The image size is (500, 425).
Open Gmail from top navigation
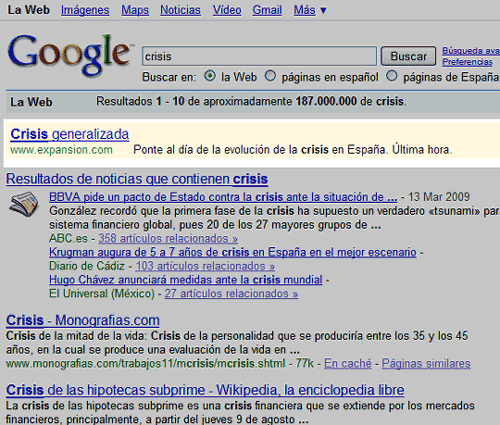pyautogui.click(x=267, y=10)
